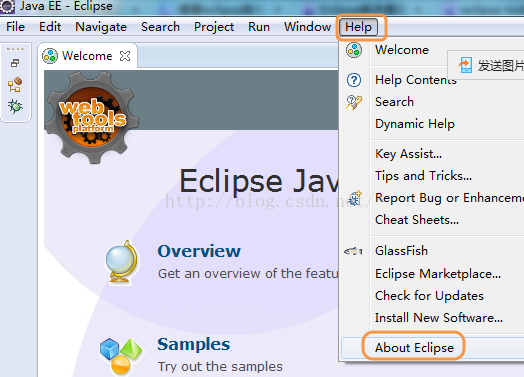Choose Key Assist... menu item
The image size is (524, 377).
pos(408,154)
